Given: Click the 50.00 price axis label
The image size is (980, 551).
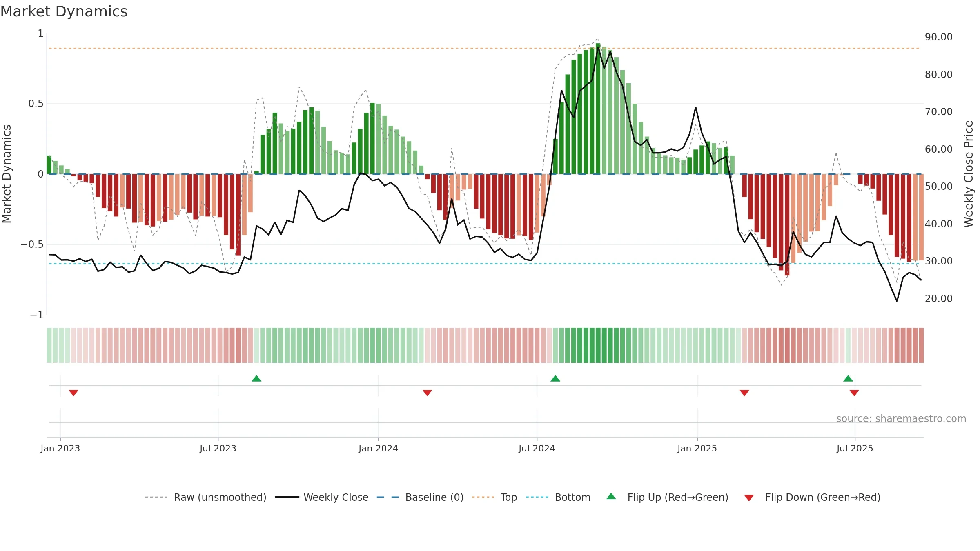Looking at the screenshot, I should click(x=939, y=186).
